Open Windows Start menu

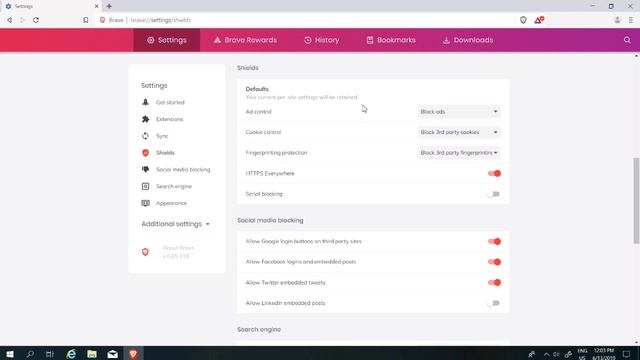click(10, 353)
